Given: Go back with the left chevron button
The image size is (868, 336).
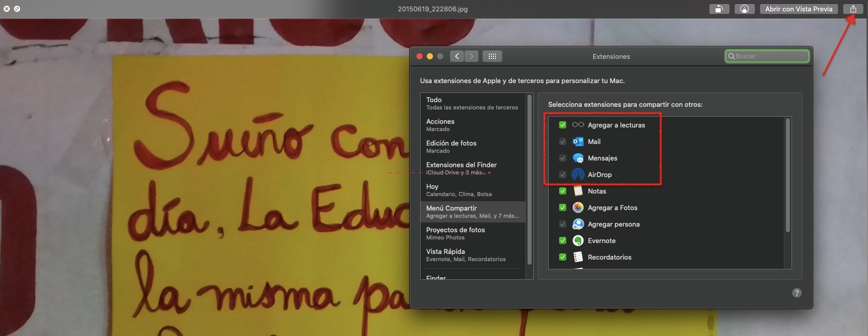Looking at the screenshot, I should click(x=457, y=56).
